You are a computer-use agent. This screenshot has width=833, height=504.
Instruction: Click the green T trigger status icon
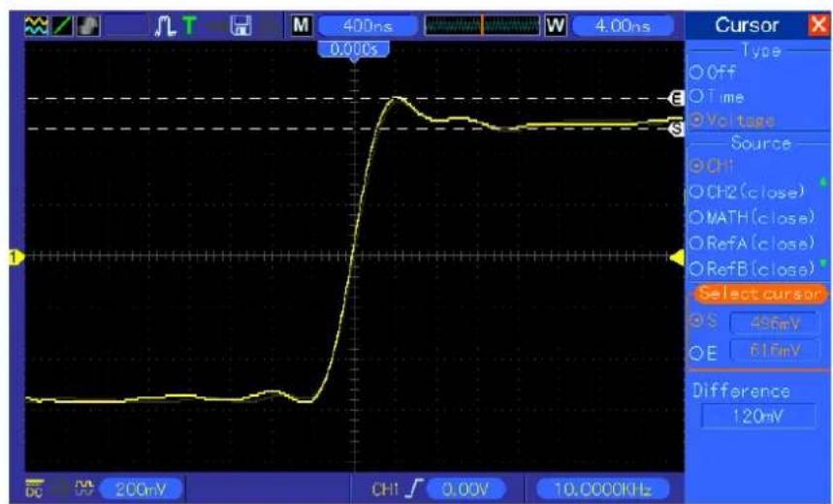coord(188,25)
